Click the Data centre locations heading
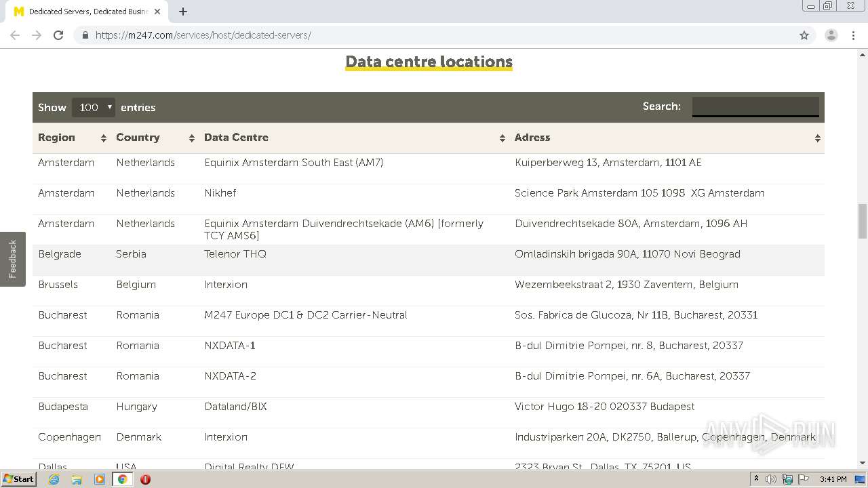Screen dimensions: 868x488 click(429, 62)
